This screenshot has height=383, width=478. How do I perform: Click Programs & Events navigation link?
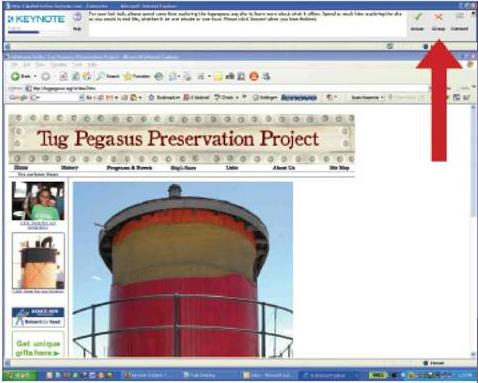(129, 168)
